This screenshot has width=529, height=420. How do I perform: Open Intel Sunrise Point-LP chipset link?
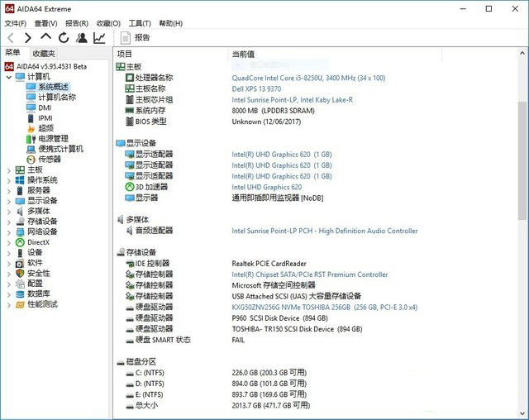pyautogui.click(x=292, y=100)
